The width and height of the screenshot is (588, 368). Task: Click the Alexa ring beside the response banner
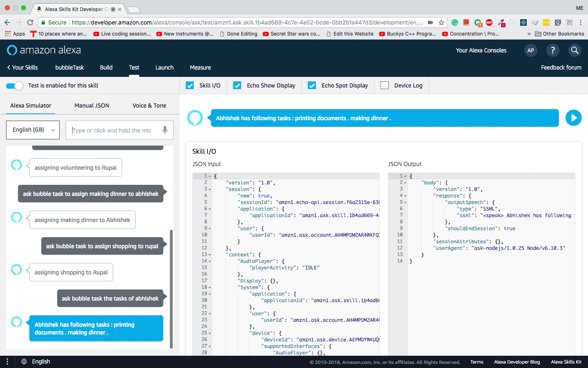tap(195, 118)
